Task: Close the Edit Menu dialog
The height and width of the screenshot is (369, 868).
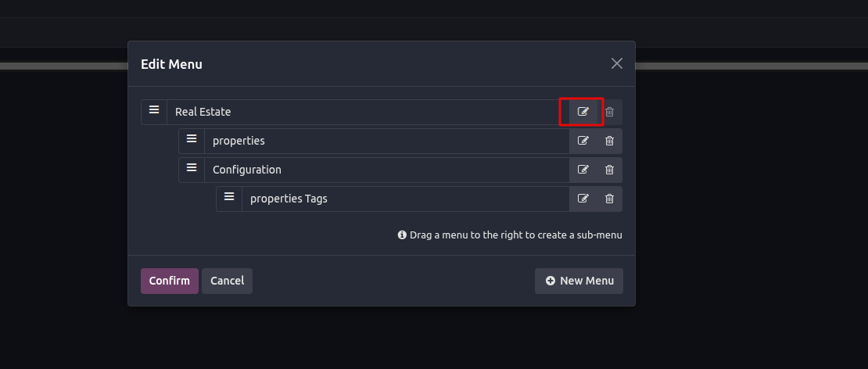Action: pos(617,63)
